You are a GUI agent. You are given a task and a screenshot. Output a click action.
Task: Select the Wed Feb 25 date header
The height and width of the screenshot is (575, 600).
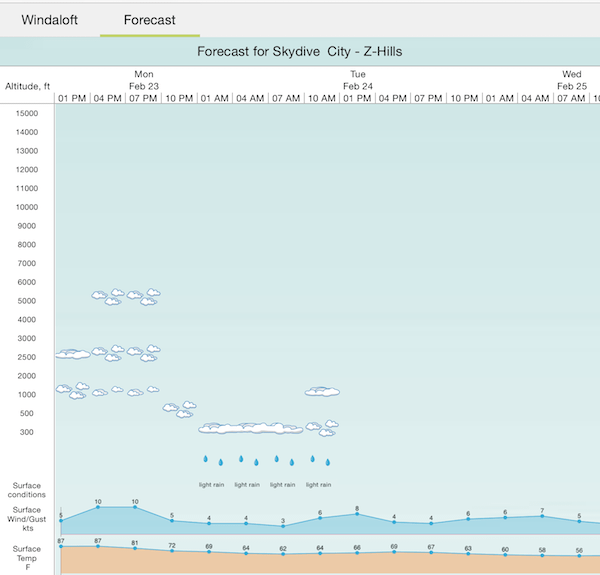pos(572,80)
